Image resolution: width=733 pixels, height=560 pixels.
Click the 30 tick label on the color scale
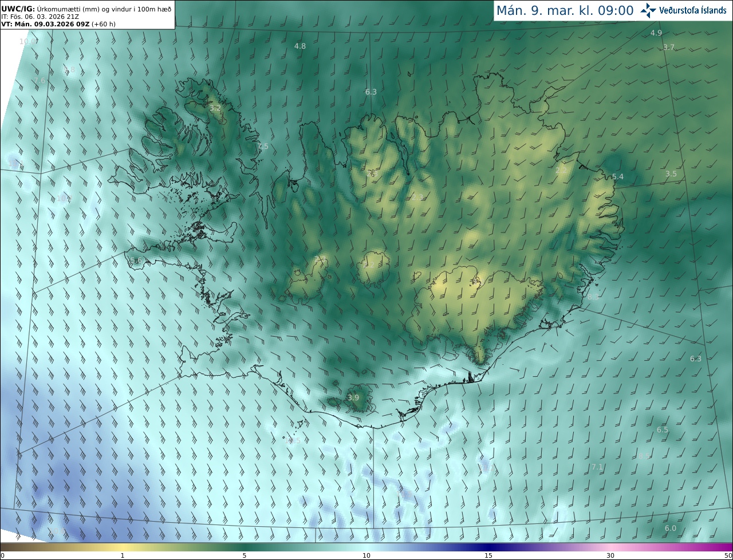(610, 555)
